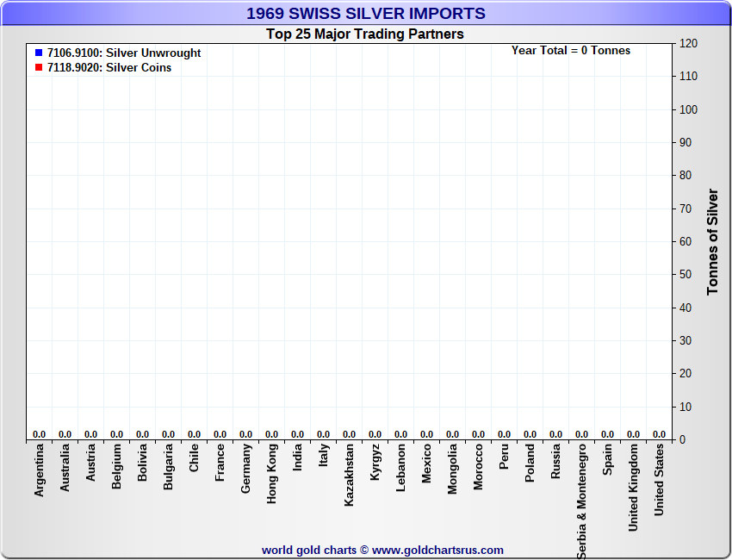Select the '7118.9020: Silver Coins' legend label
Viewport: 732px width, 560px height.
[109, 67]
